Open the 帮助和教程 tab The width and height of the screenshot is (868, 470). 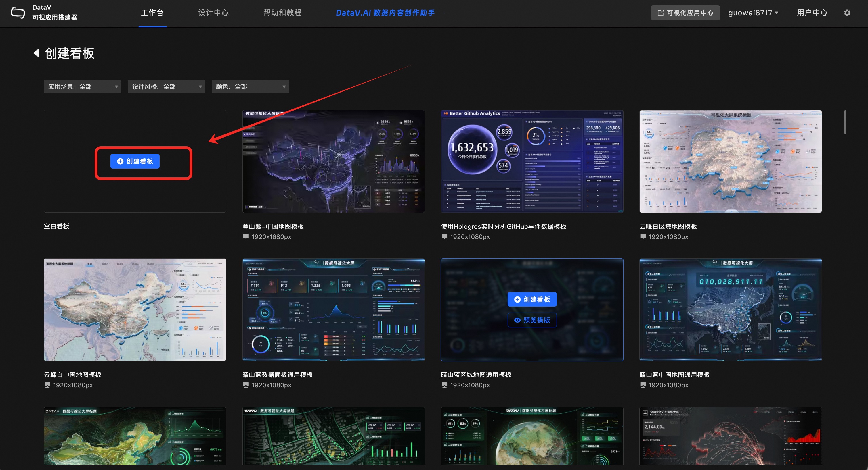[282, 13]
